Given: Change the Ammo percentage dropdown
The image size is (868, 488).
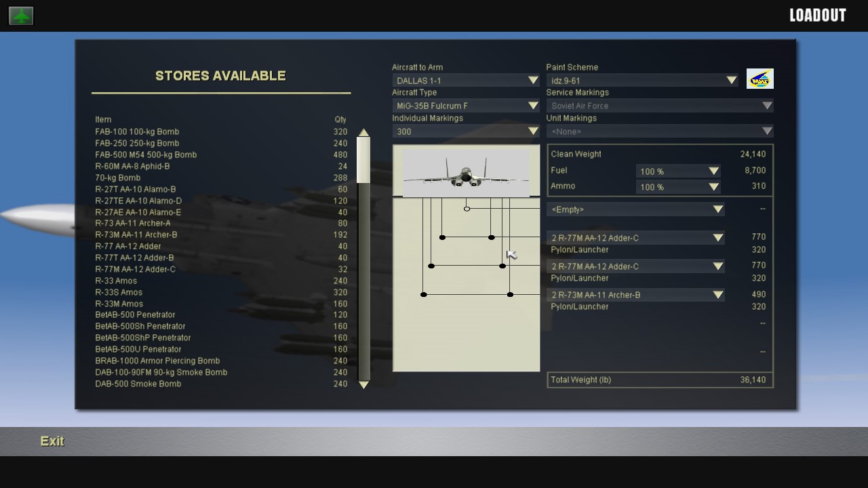Looking at the screenshot, I should click(x=678, y=187).
